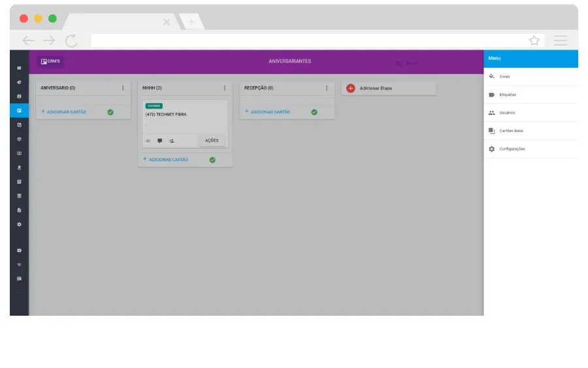
Task: Open the server stack icon in left sidebar
Action: point(19,196)
